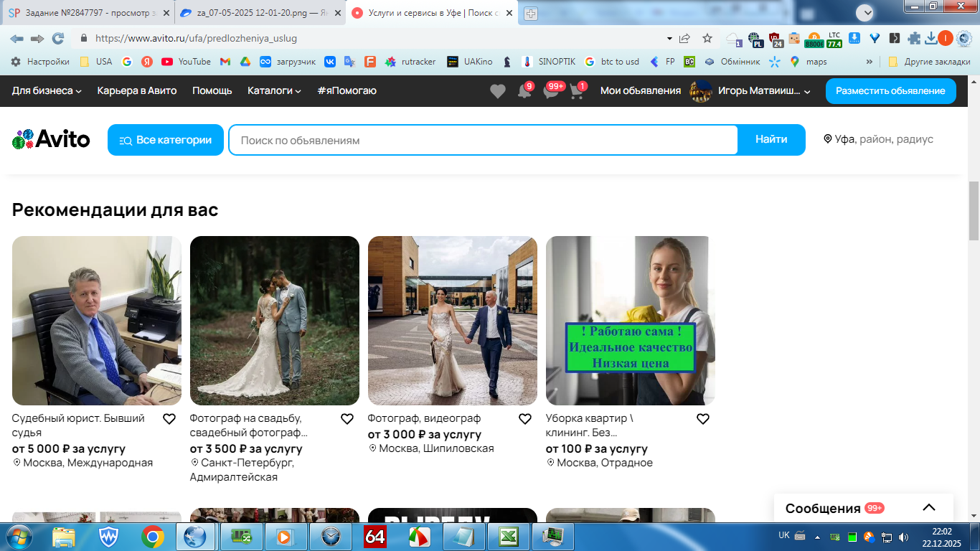Change location Уфа, район, радиус

tap(878, 139)
